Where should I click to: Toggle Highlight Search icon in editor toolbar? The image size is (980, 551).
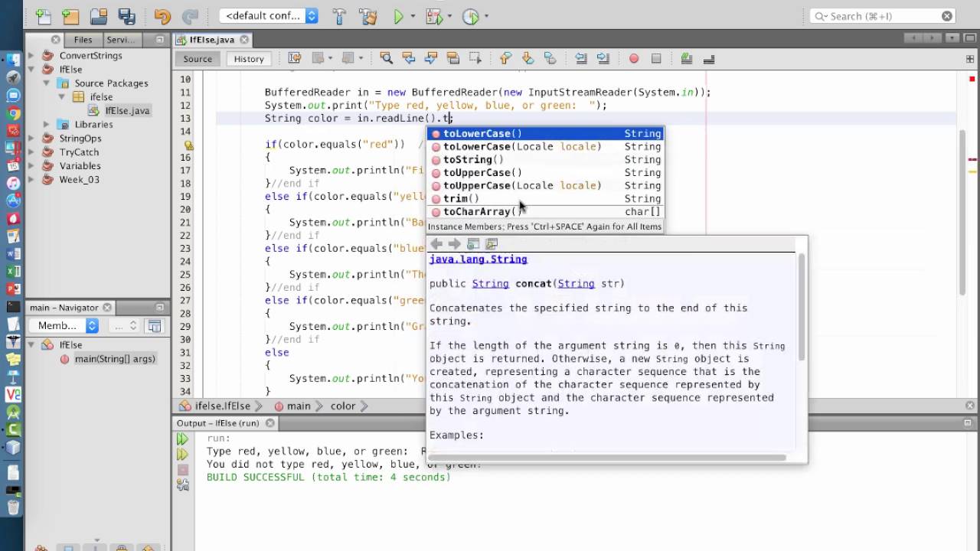pos(452,58)
